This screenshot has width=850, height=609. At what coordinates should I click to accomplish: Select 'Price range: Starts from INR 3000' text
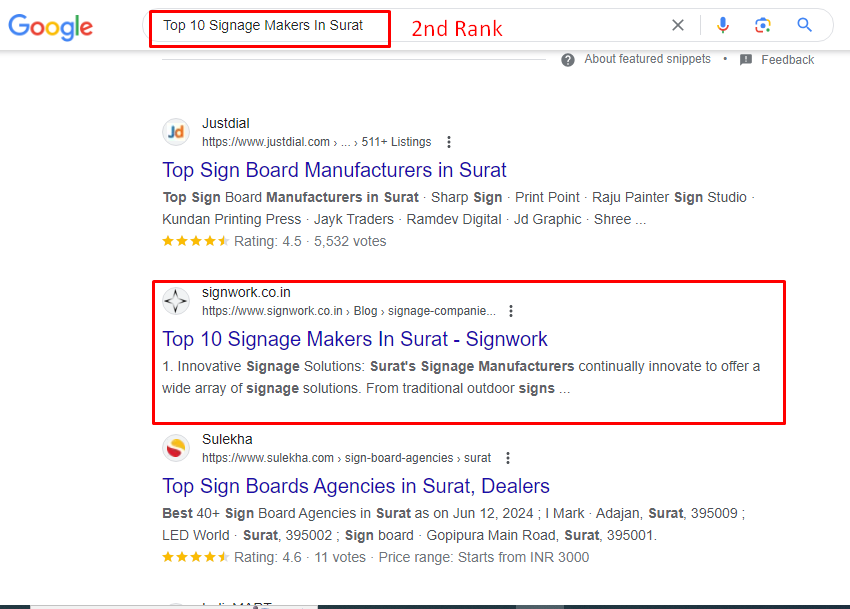(484, 557)
